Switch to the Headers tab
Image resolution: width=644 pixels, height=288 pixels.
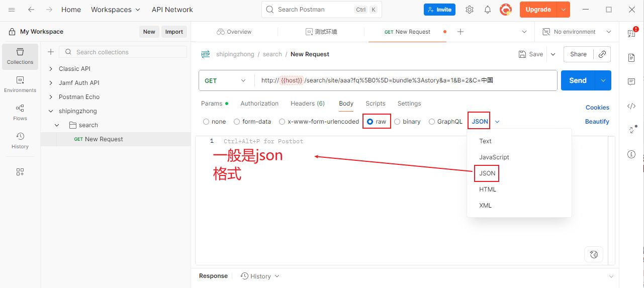(307, 104)
